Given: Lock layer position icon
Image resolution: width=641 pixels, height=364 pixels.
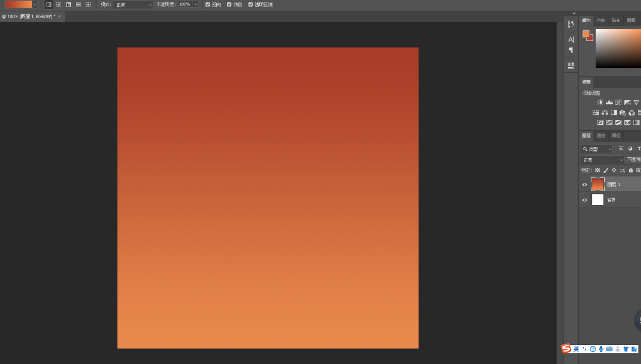Looking at the screenshot, I should coord(614,170).
